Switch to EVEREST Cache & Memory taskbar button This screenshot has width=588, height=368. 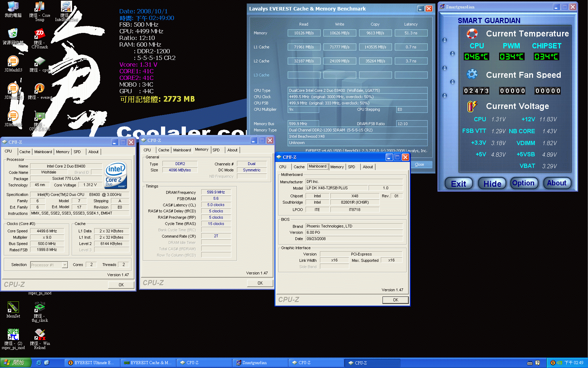(148, 363)
